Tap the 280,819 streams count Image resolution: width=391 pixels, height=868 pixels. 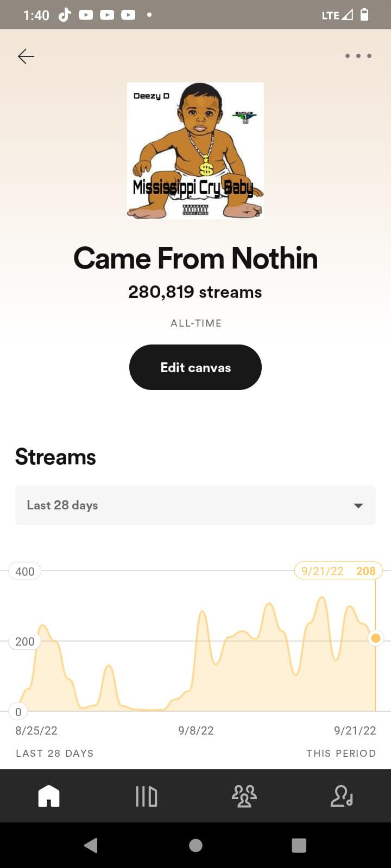[195, 292]
